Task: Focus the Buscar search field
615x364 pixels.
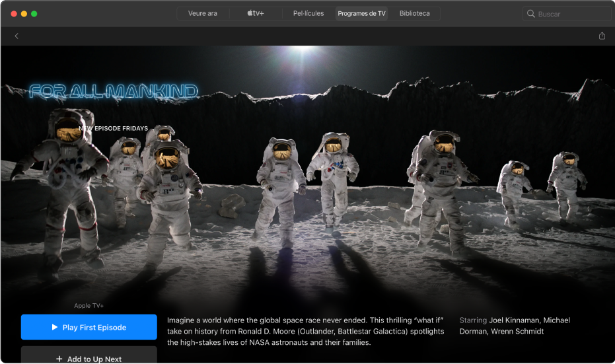Action: pyautogui.click(x=571, y=14)
